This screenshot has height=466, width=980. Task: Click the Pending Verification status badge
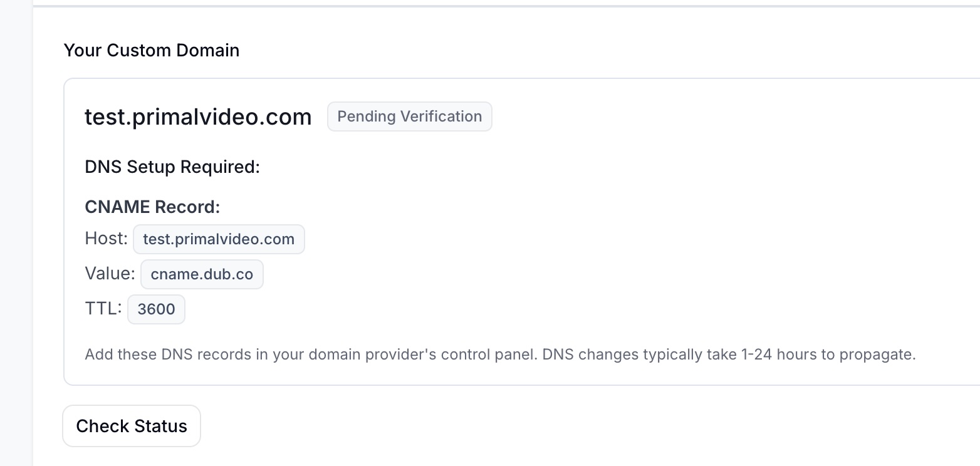409,116
